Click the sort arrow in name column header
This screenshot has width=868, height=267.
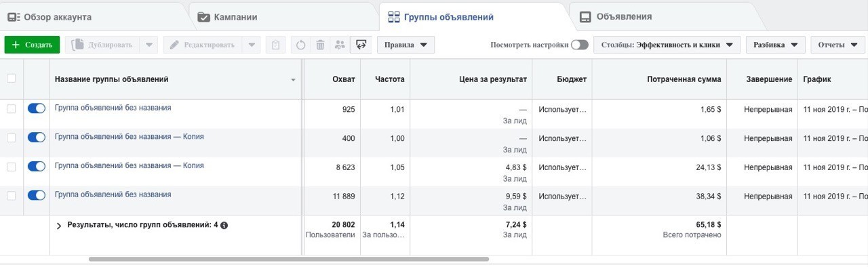pos(294,80)
